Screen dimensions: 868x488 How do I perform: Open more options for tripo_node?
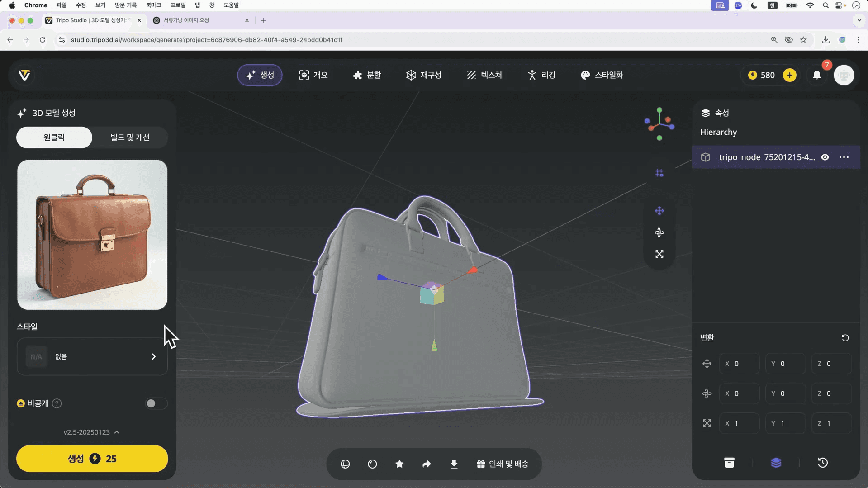(844, 157)
